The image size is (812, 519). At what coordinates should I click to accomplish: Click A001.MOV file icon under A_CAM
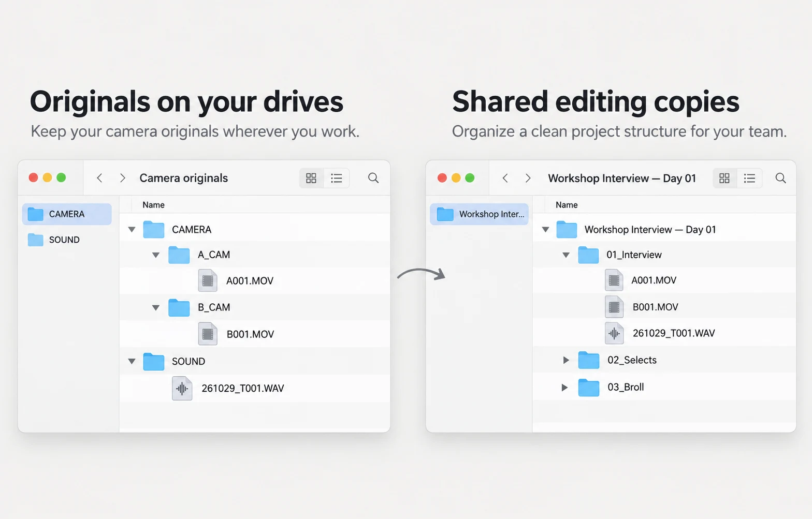click(208, 280)
